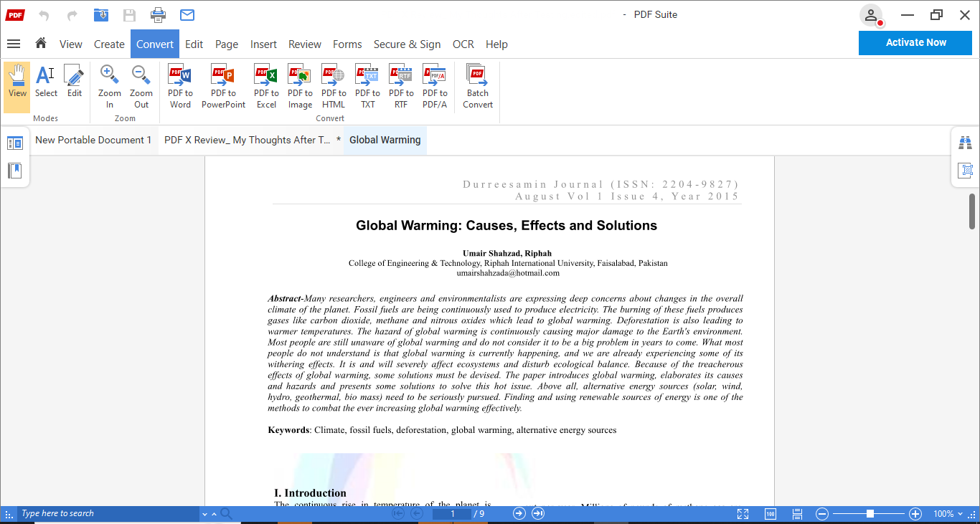Open the hamburger menu
This screenshot has width=980, height=524.
[x=13, y=44]
